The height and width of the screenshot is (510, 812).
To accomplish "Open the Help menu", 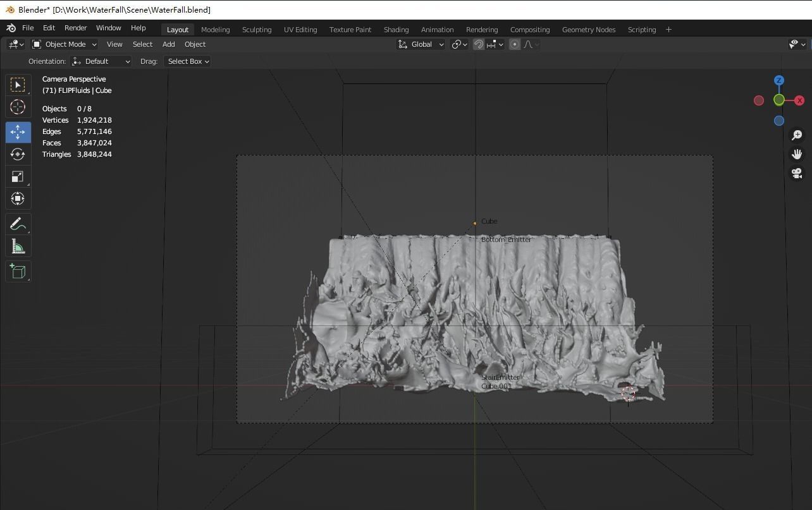I will [138, 28].
